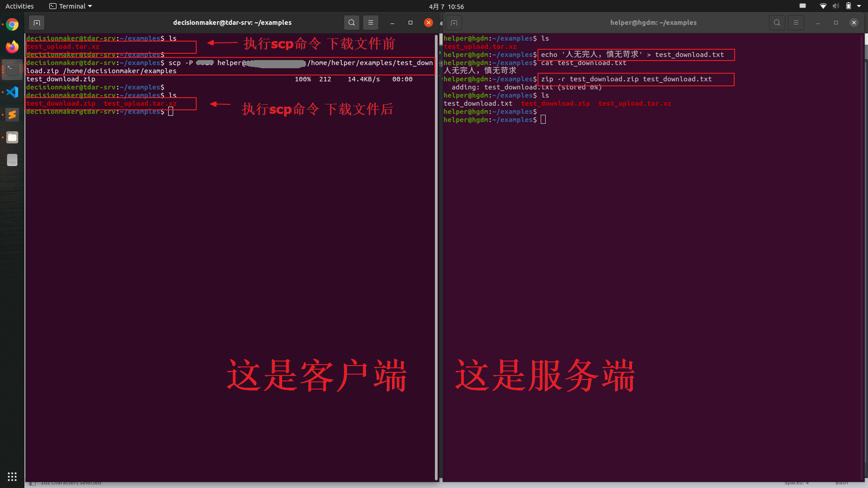Check the battery status icon
Image resolution: width=868 pixels, height=488 pixels.
pos(849,6)
